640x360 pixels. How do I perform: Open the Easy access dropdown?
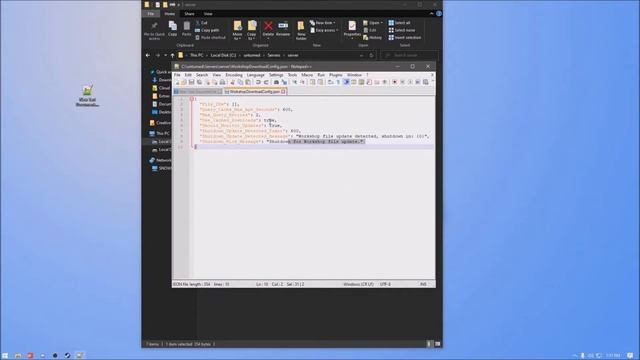324,30
